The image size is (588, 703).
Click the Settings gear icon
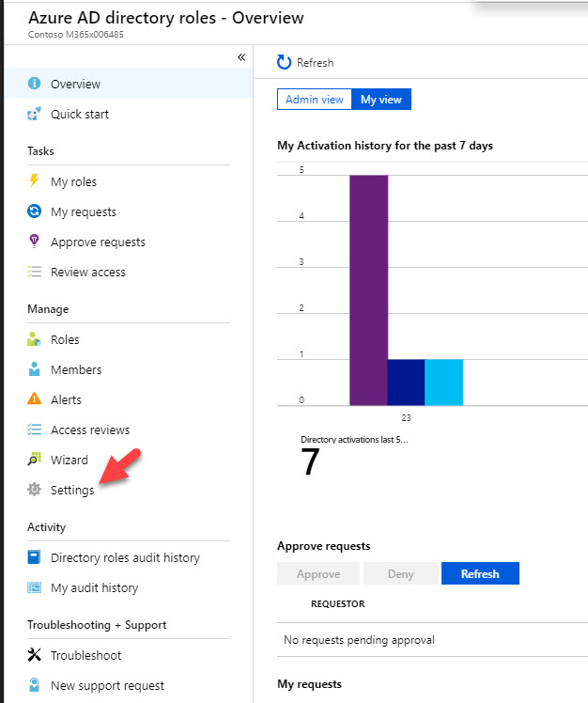pos(34,489)
